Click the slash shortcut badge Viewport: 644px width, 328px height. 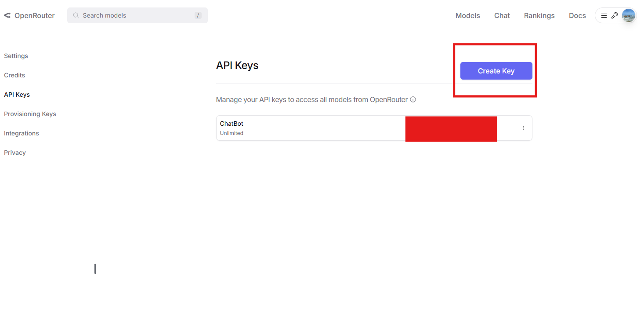(x=198, y=15)
